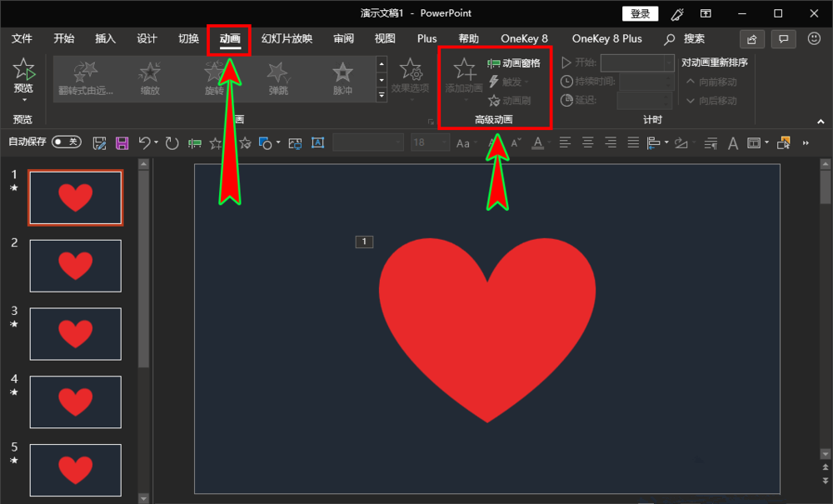Click the ribbon display options icon
The height and width of the screenshot is (504, 833).
click(x=706, y=14)
